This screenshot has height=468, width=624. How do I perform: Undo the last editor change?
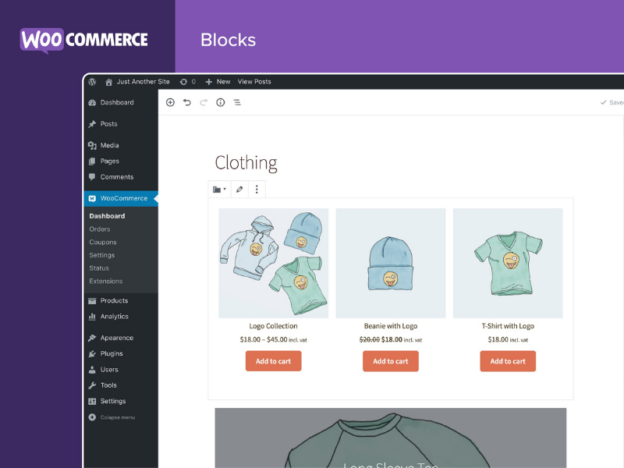click(x=187, y=102)
